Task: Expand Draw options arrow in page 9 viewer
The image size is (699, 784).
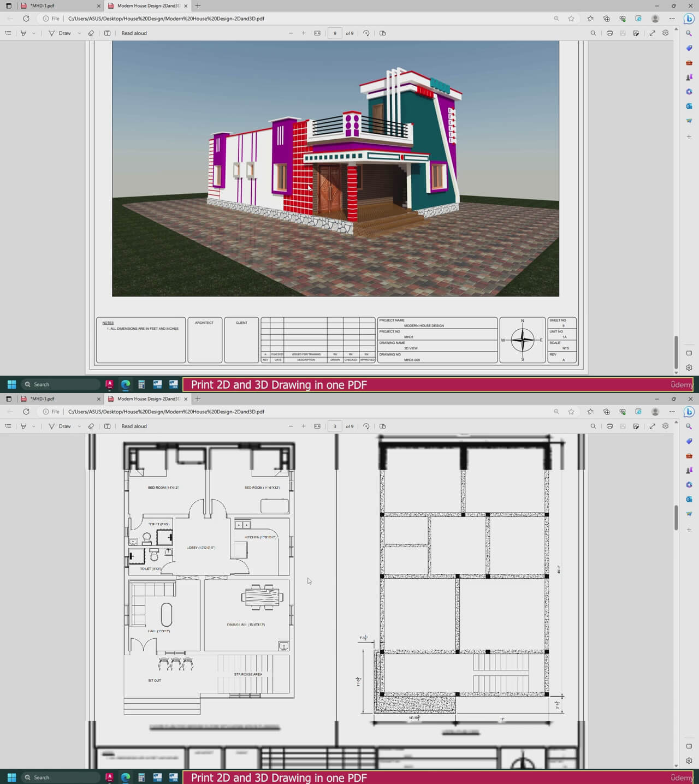Action: point(79,33)
